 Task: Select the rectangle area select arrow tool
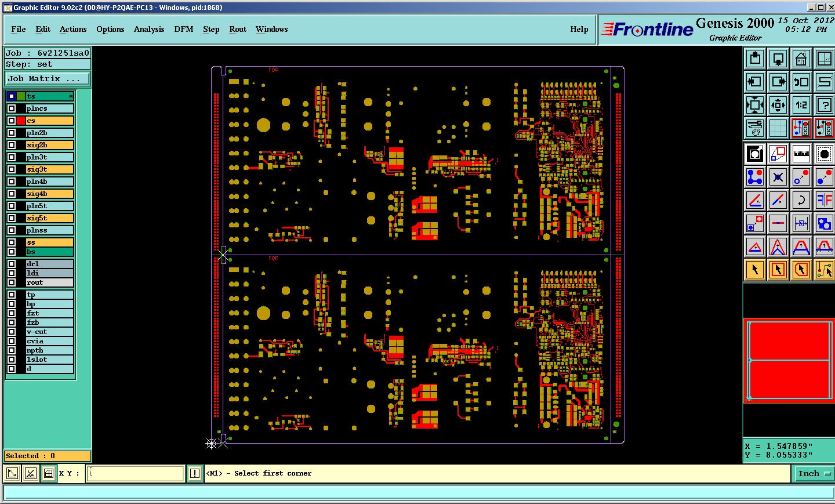(778, 270)
